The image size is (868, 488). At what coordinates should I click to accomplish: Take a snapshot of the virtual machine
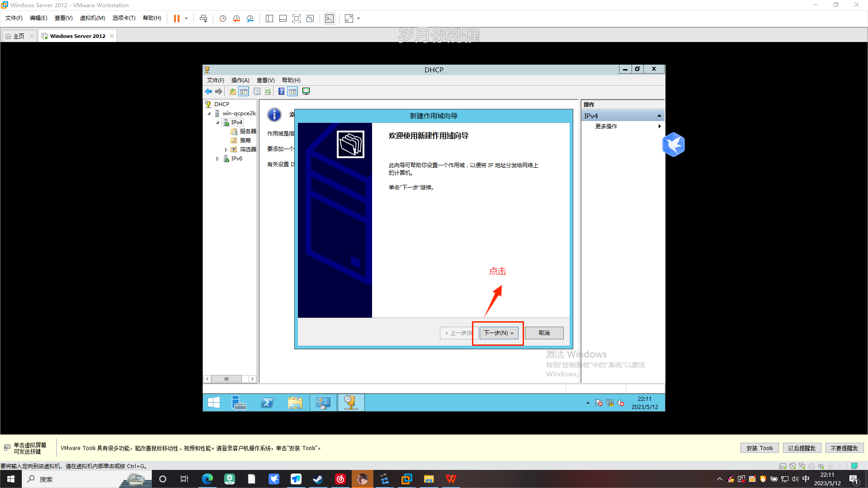(223, 19)
